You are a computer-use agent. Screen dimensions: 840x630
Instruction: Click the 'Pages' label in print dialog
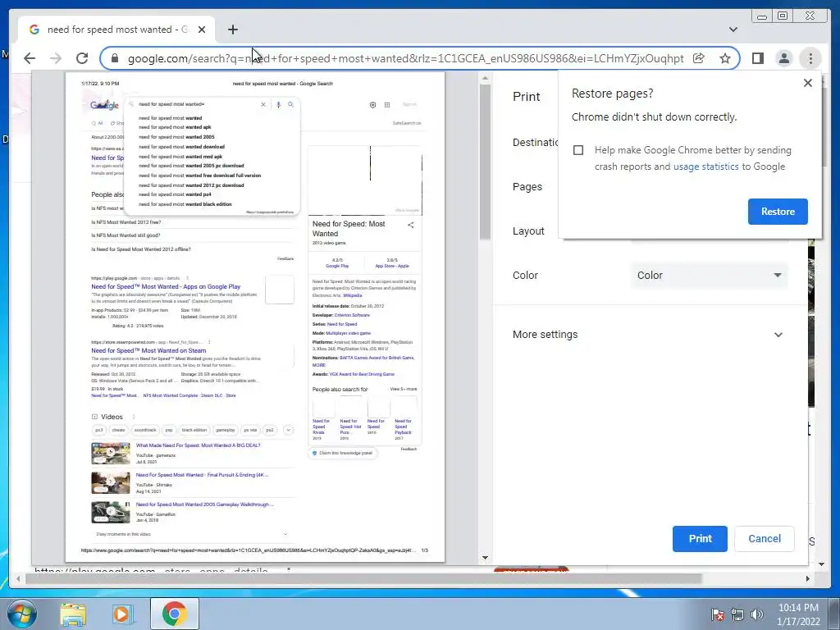pyautogui.click(x=527, y=186)
